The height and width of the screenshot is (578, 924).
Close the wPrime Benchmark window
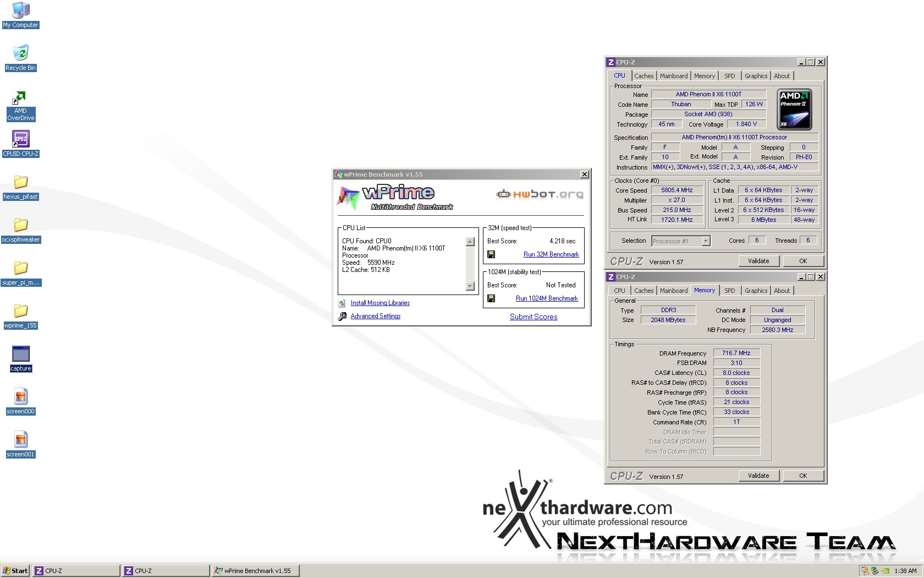click(x=585, y=175)
